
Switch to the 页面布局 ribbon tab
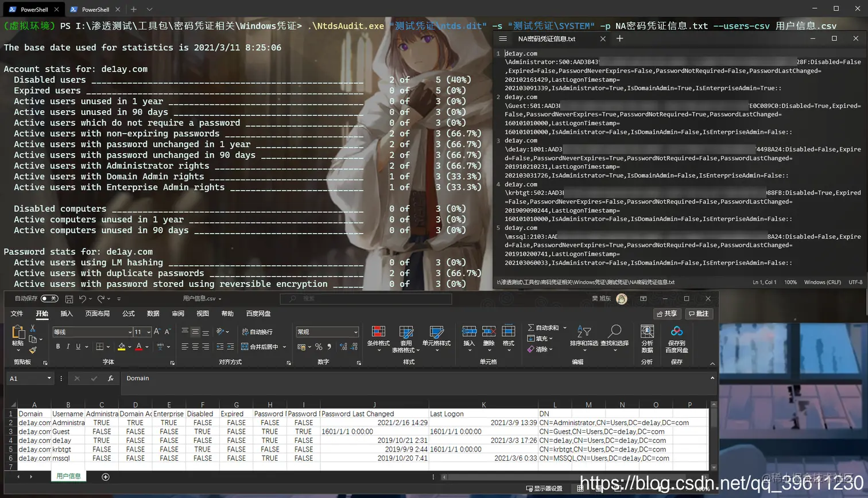pos(98,314)
